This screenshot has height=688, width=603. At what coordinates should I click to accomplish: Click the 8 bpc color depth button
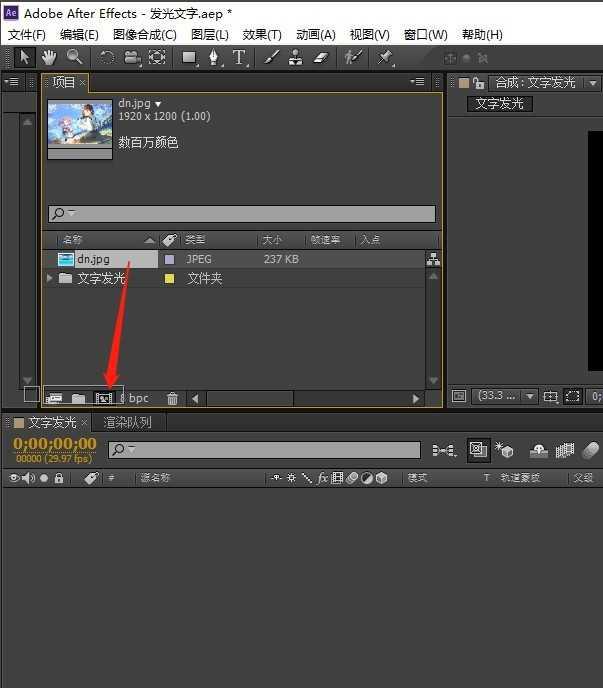tap(135, 398)
